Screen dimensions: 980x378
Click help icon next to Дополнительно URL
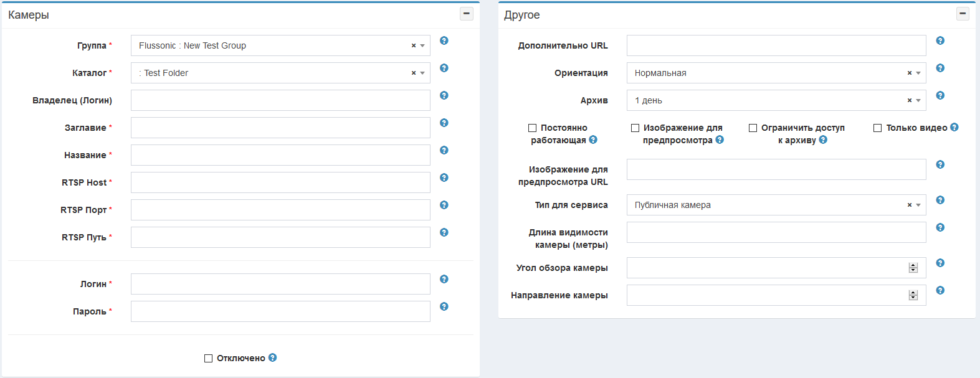point(940,40)
